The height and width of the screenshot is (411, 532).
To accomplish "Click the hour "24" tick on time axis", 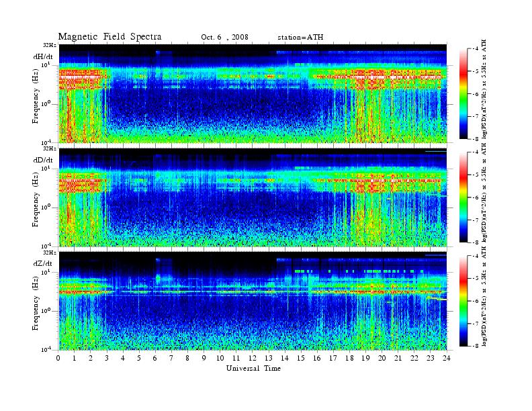I will [x=447, y=358].
